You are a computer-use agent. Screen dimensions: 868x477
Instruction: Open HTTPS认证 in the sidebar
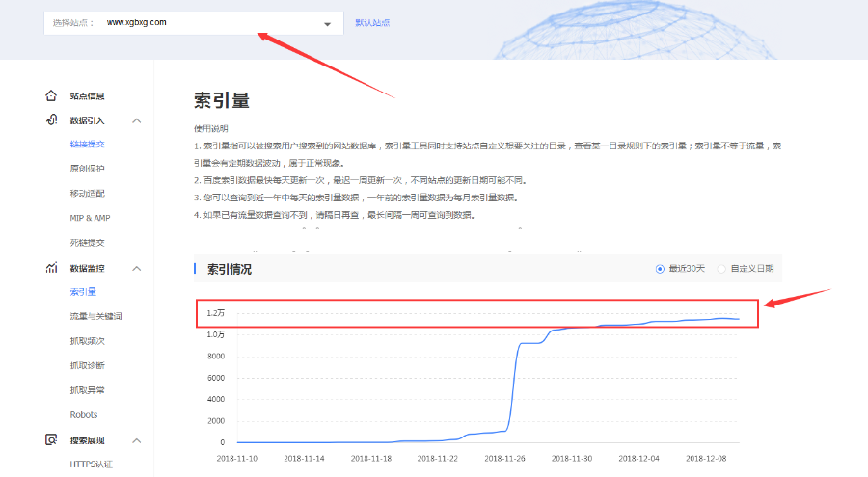tap(91, 464)
